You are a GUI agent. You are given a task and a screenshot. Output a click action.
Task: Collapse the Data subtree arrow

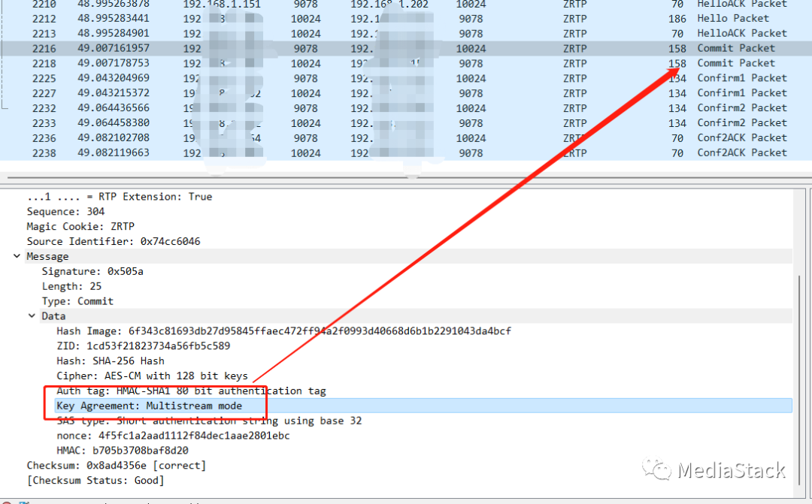32,316
